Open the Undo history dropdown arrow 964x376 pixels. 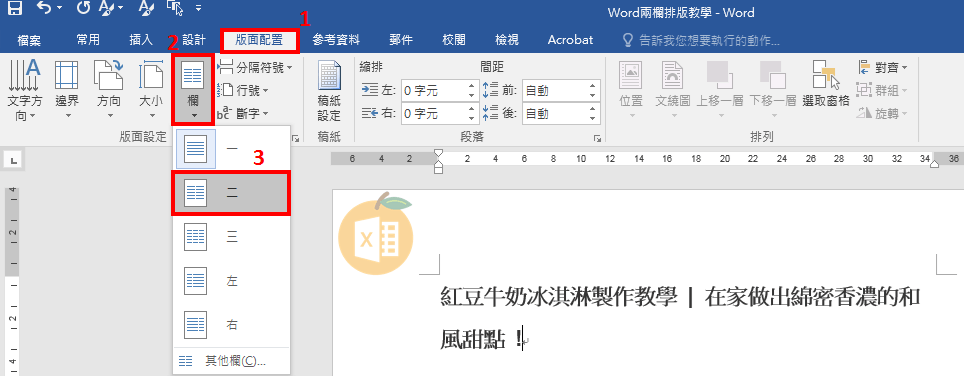point(59,9)
